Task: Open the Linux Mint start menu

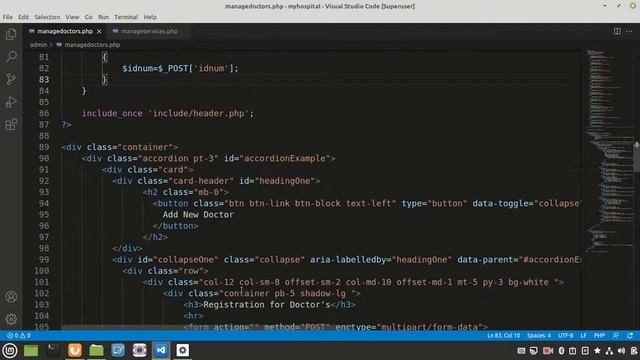Action: pos(10,350)
